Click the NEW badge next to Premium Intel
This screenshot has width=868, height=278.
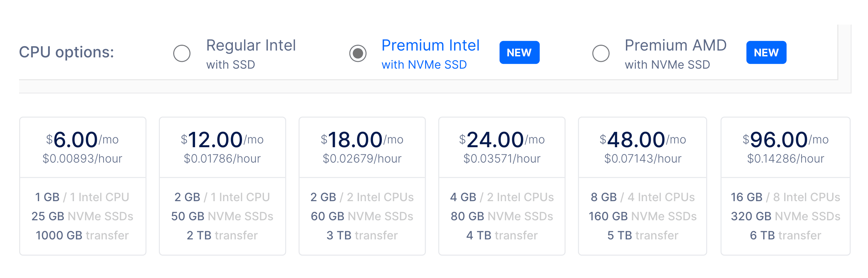pyautogui.click(x=519, y=52)
